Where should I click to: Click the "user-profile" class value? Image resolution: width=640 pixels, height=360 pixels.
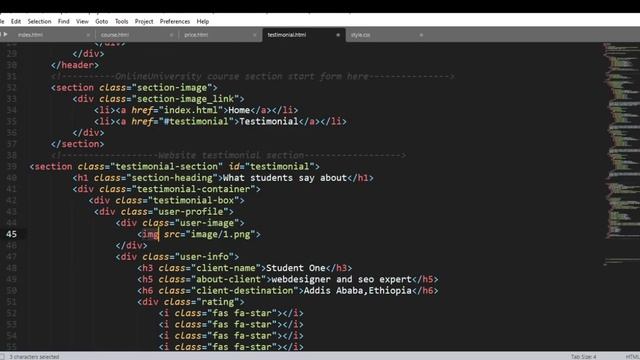tap(191, 212)
